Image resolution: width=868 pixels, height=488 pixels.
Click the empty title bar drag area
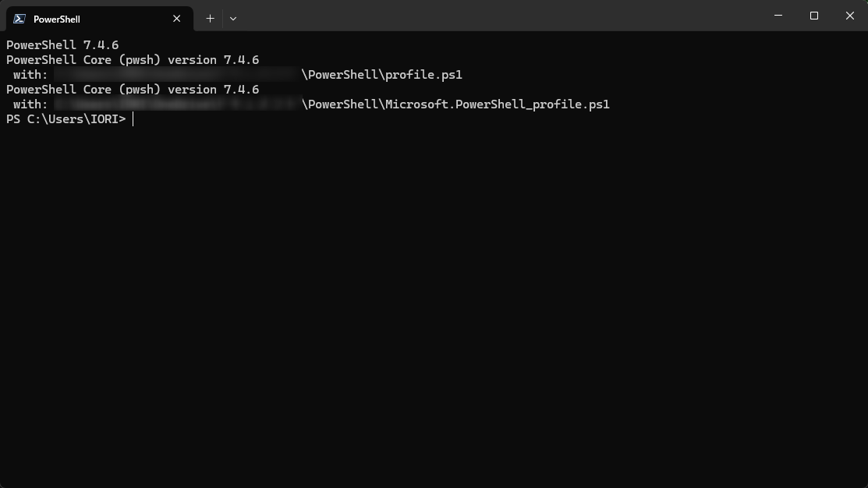tap(499, 16)
